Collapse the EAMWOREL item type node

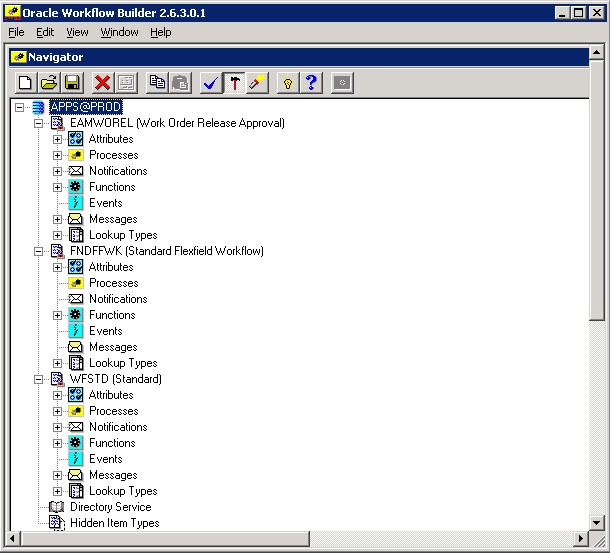coord(38,123)
